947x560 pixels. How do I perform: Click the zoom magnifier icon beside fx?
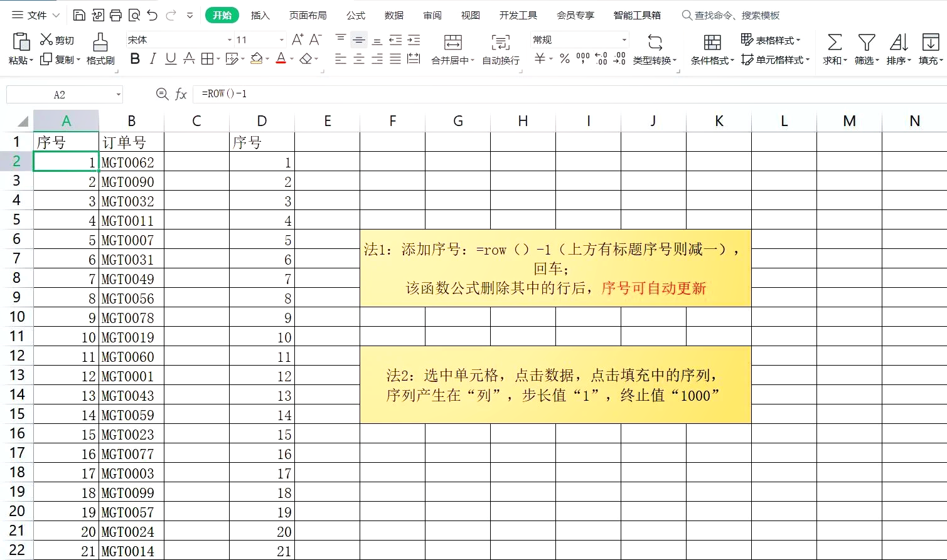point(162,94)
